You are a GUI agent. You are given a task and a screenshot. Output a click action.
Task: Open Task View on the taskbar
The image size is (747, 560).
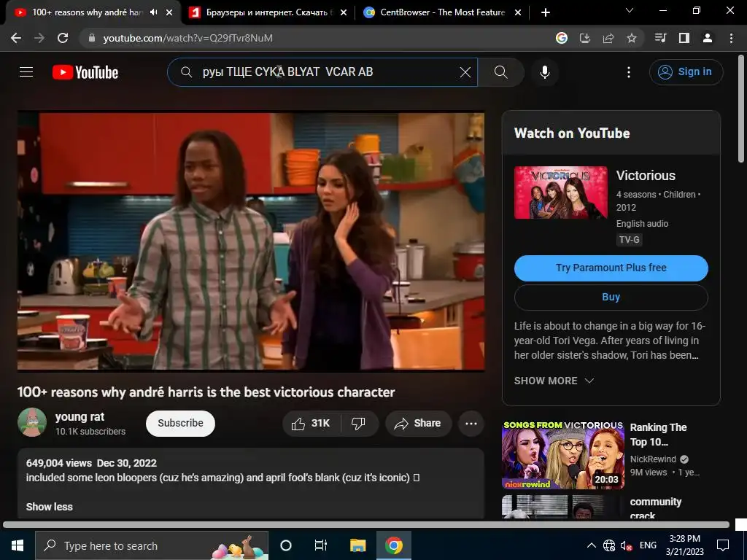(x=321, y=545)
